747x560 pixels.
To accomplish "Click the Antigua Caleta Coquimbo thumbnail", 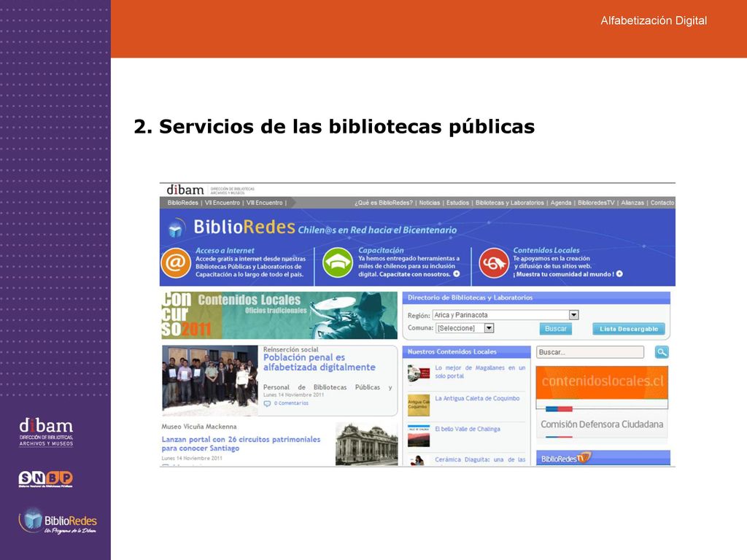I will point(418,405).
